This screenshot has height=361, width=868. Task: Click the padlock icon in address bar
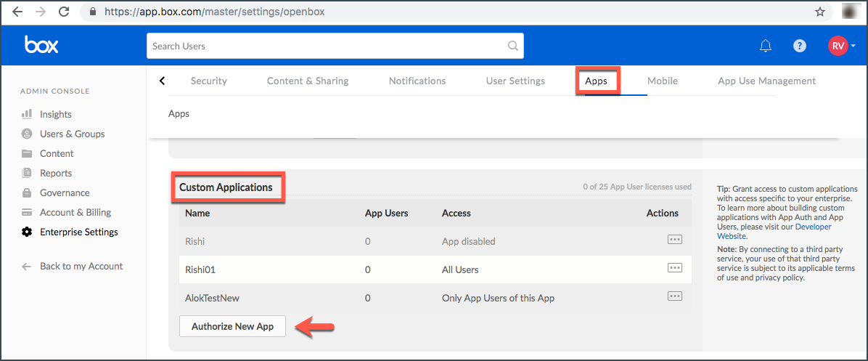click(x=92, y=12)
